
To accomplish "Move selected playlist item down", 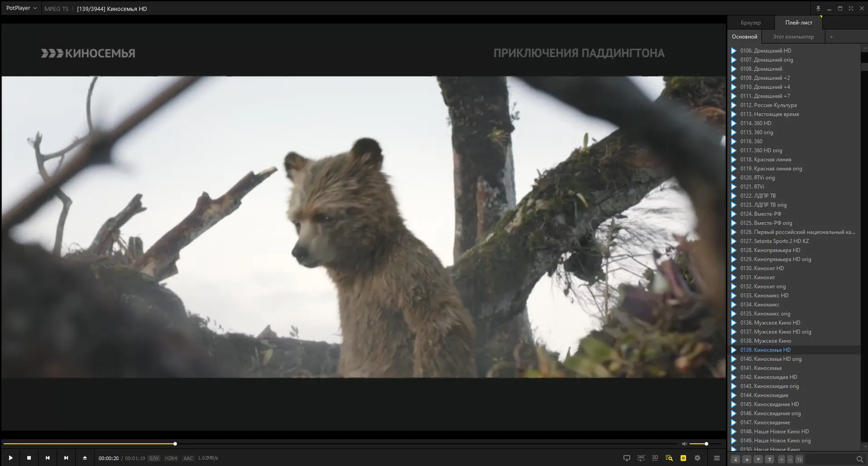I will click(x=758, y=459).
